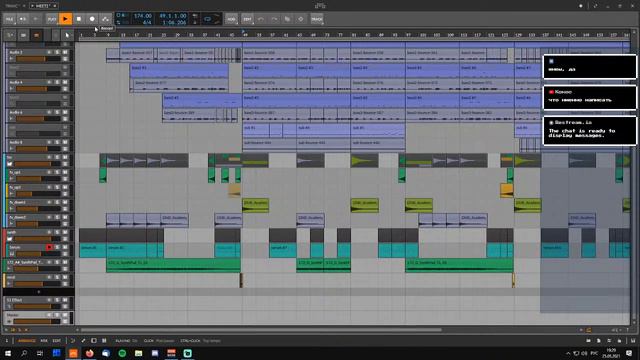Click the 4/4 time signature field
The image size is (640, 360).
147,22
